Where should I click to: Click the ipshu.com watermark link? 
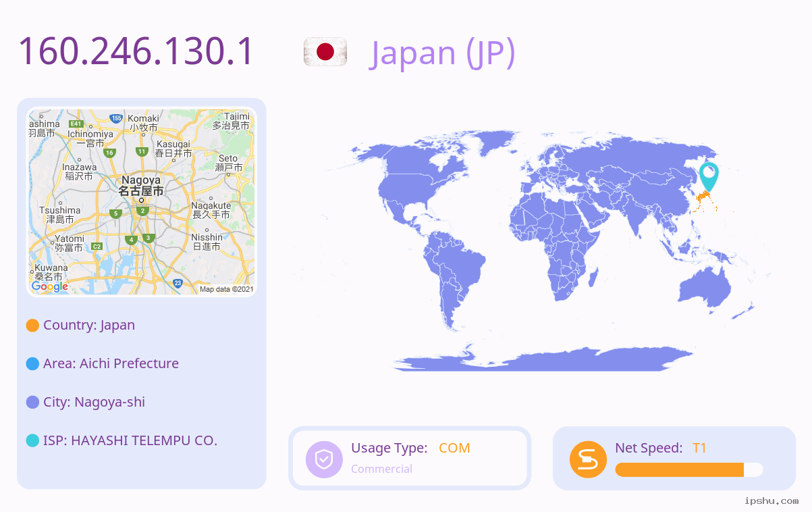click(772, 501)
